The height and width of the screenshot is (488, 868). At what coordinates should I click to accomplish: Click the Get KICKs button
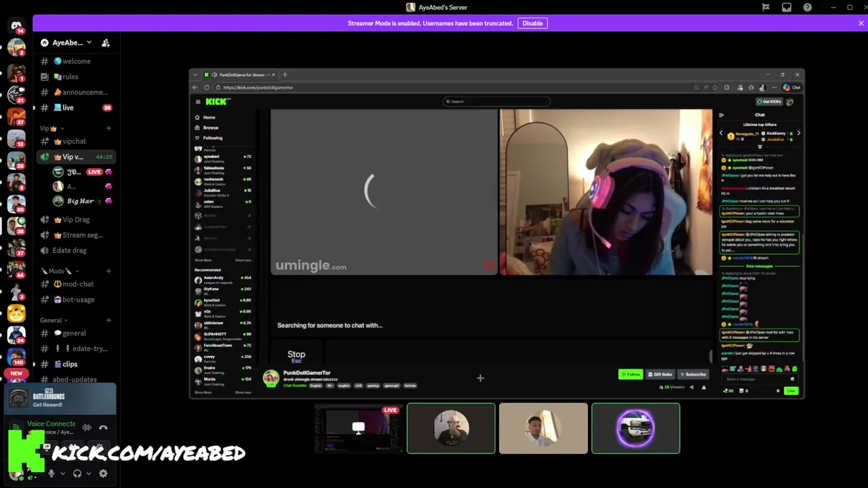click(770, 102)
